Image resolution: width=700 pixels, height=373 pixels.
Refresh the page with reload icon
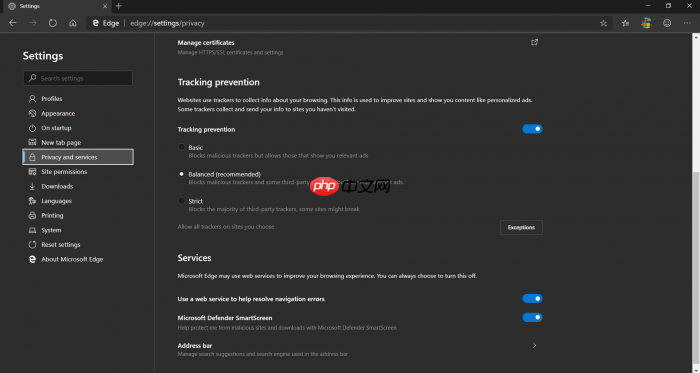click(53, 23)
